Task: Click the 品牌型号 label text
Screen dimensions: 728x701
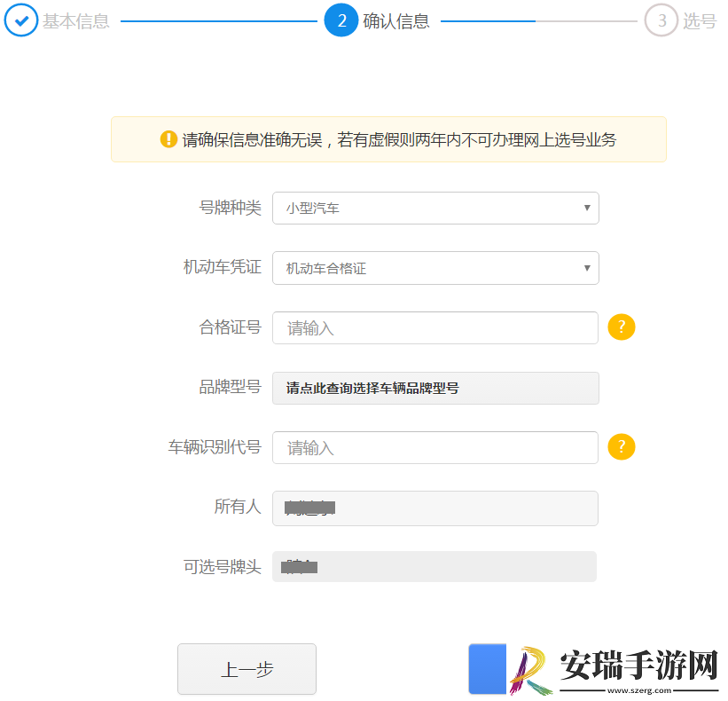Action: coord(231,387)
